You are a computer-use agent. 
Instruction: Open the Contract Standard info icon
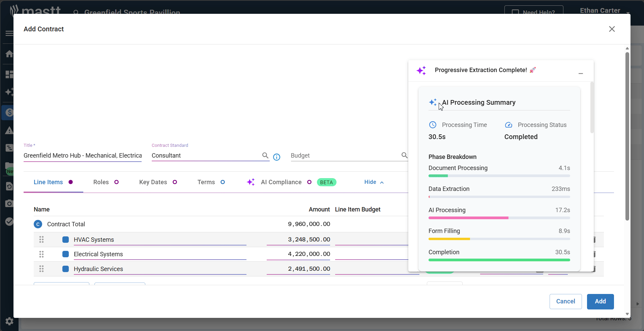tap(276, 157)
